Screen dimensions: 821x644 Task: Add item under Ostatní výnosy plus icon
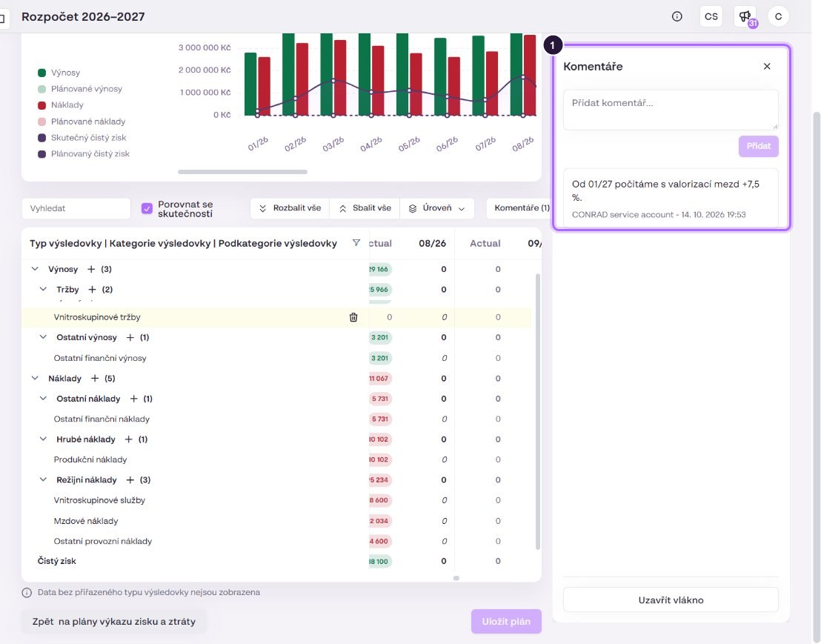(130, 338)
